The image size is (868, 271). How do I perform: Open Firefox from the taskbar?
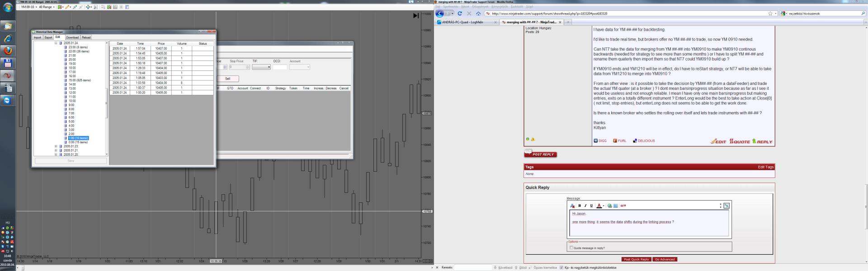click(x=8, y=51)
